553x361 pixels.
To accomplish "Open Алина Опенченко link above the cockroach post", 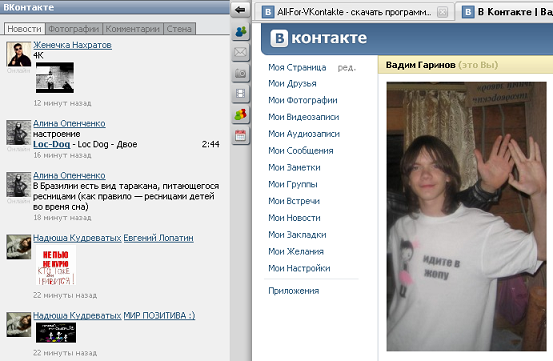I will coord(69,175).
